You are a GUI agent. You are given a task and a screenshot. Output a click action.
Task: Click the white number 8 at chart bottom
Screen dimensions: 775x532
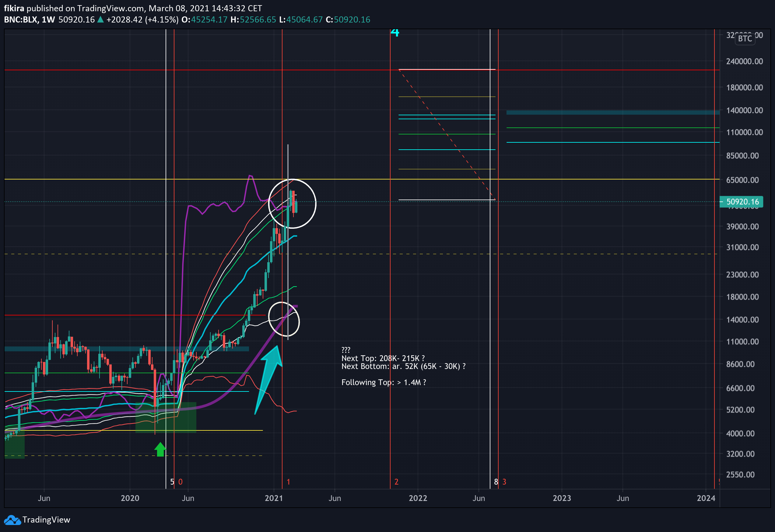496,482
